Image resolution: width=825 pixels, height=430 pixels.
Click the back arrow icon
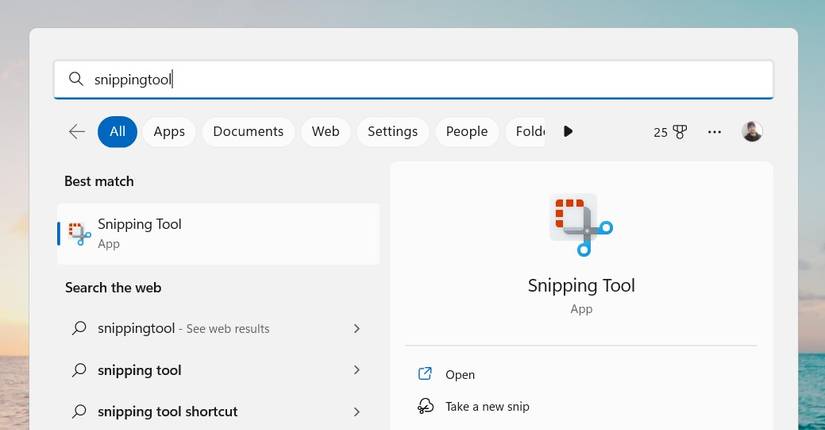pos(77,131)
